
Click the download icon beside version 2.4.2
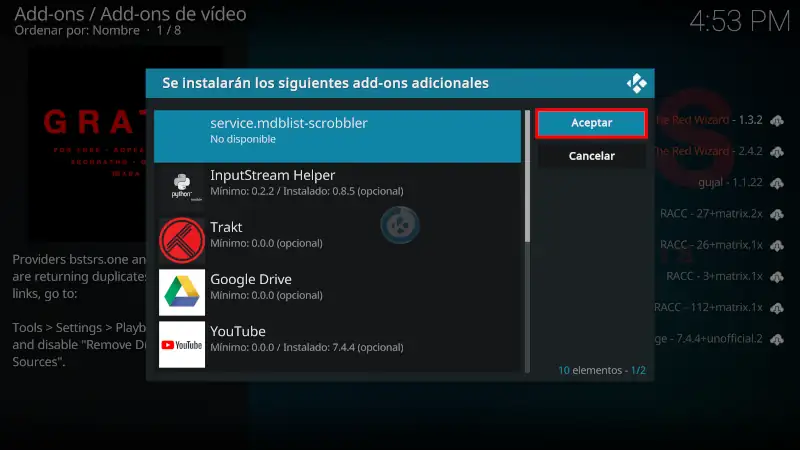click(x=777, y=152)
